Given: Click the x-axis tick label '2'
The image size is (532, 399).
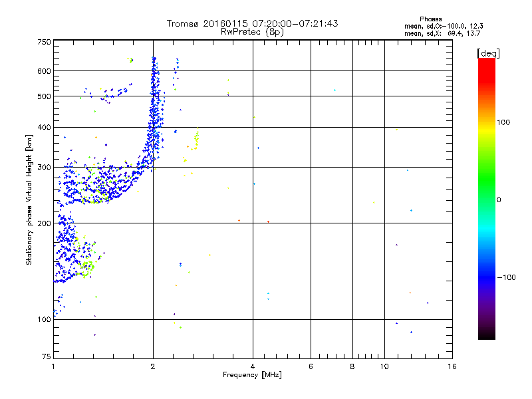Looking at the screenshot, I should coord(153,366).
